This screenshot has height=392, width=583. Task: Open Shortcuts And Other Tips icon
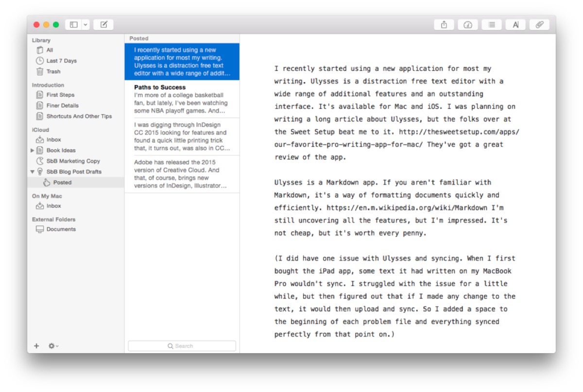pos(40,116)
